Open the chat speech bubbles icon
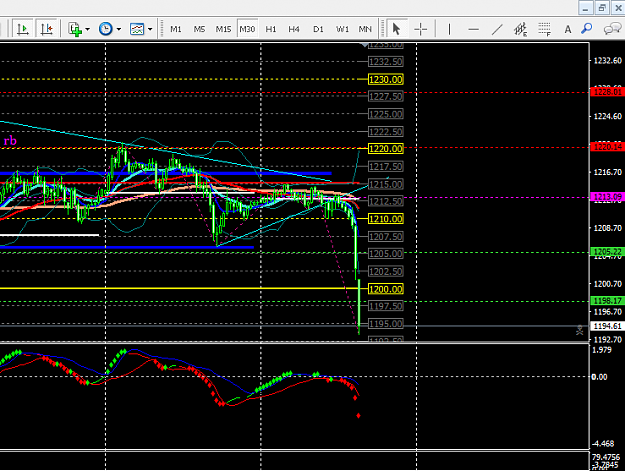This screenshot has height=471, width=625. click(x=612, y=29)
